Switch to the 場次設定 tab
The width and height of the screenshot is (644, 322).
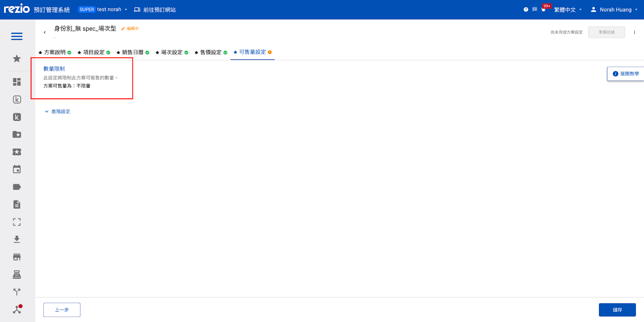[x=172, y=52]
